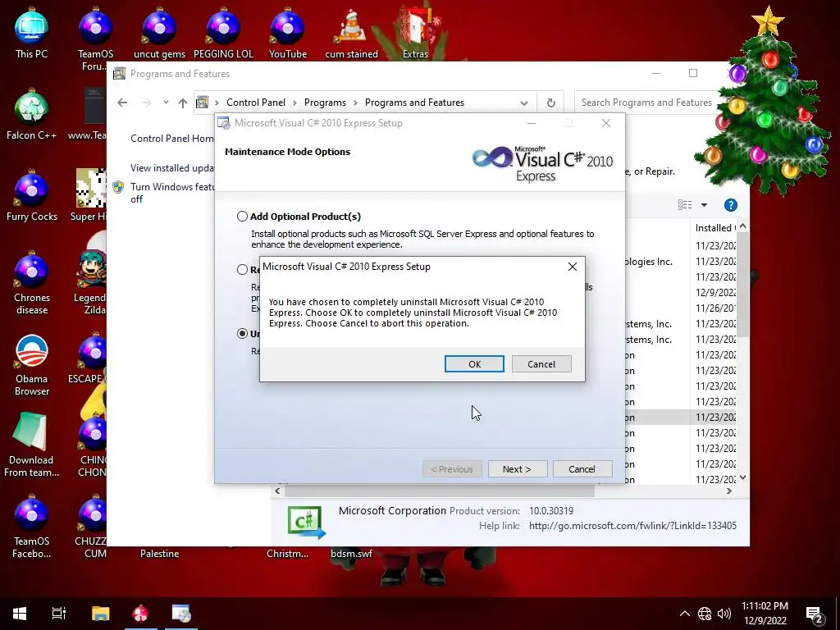Go up one level in Control Panel
The height and width of the screenshot is (630, 840).
183,103
